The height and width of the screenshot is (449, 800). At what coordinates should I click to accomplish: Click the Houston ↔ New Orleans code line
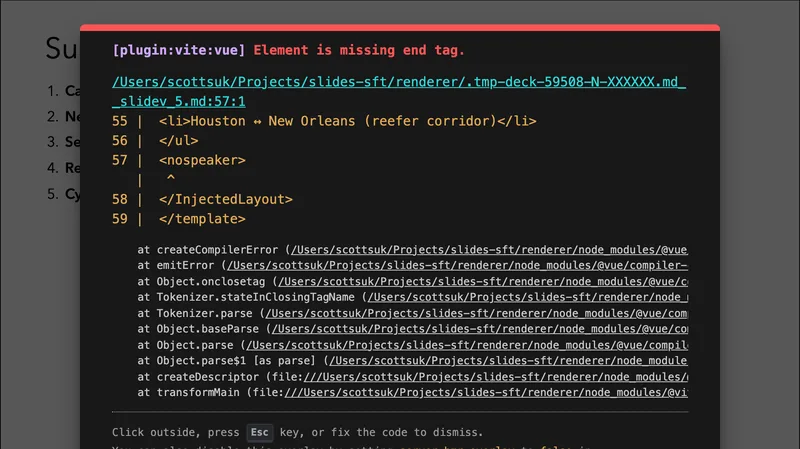(x=347, y=121)
